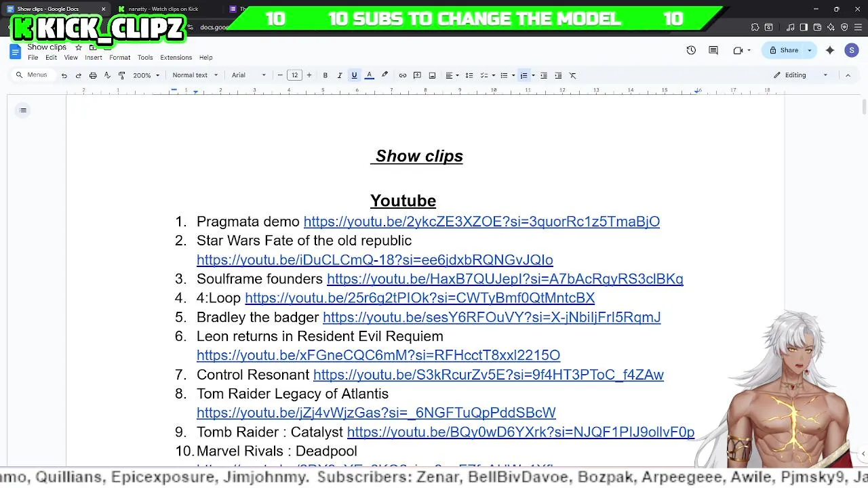Open the Normal text style dropdown

195,75
